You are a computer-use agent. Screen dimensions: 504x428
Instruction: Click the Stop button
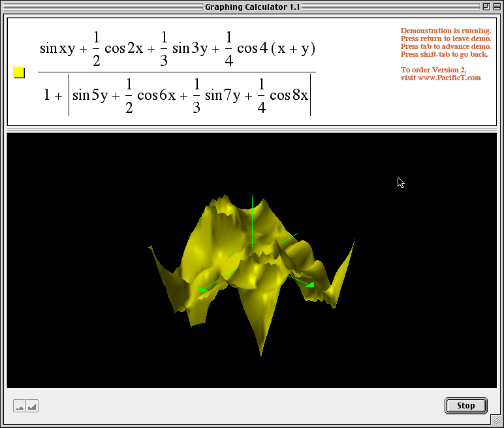(465, 406)
